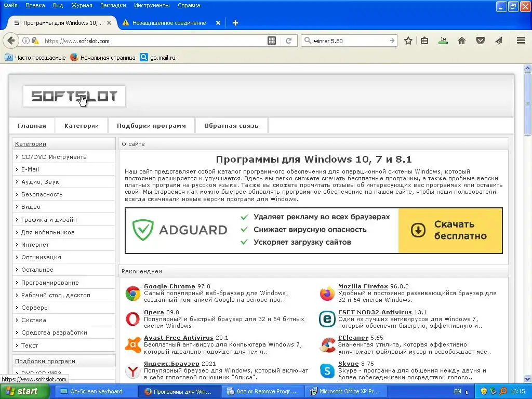The height and width of the screenshot is (399, 532).
Task: Open the Правка menu
Action: click(35, 5)
